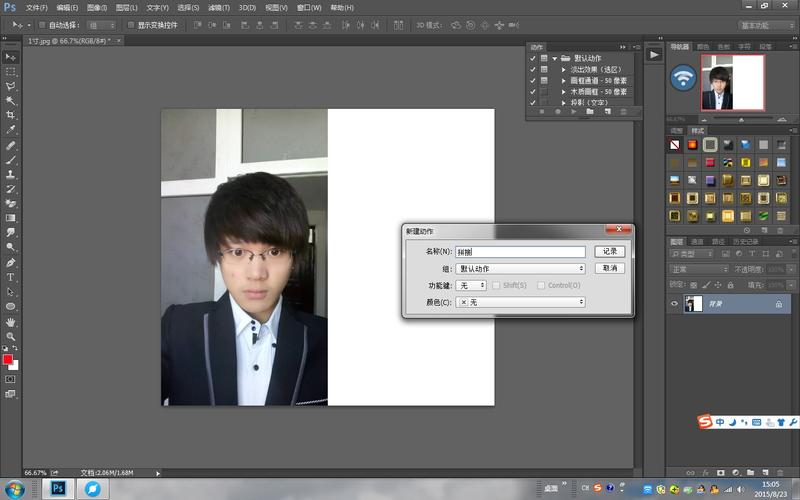Viewport: 800px width, 500px height.
Task: Select the Crop tool in toolbox
Action: click(x=11, y=115)
